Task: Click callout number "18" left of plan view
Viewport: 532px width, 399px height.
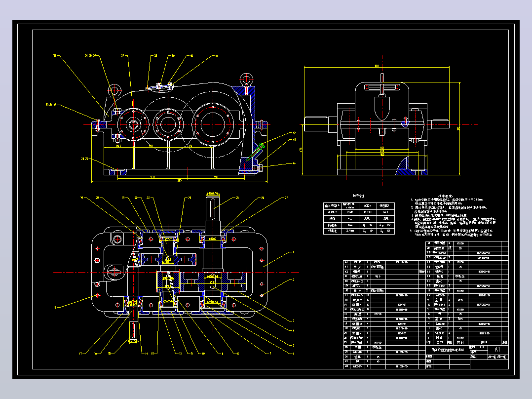Action: pos(55,307)
